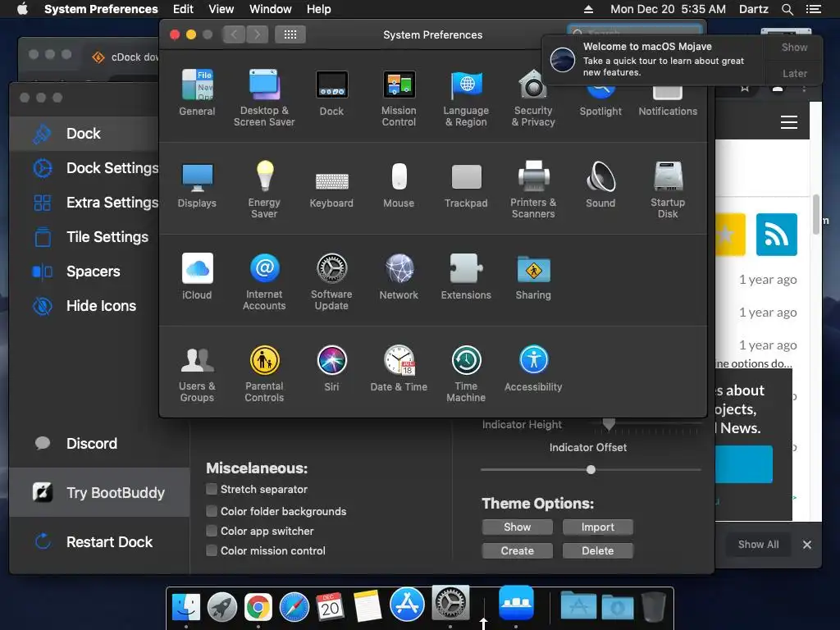Click the Indicator Offset slider
This screenshot has width=840, height=630.
591,470
